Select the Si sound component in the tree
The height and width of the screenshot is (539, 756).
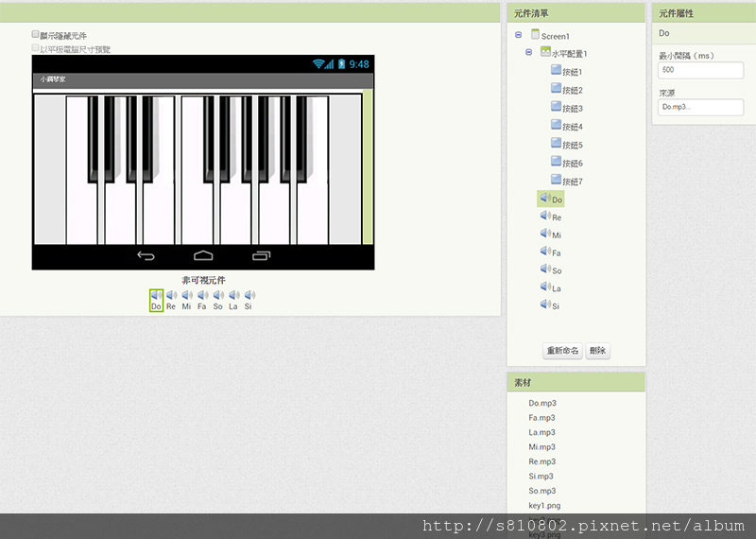550,305
